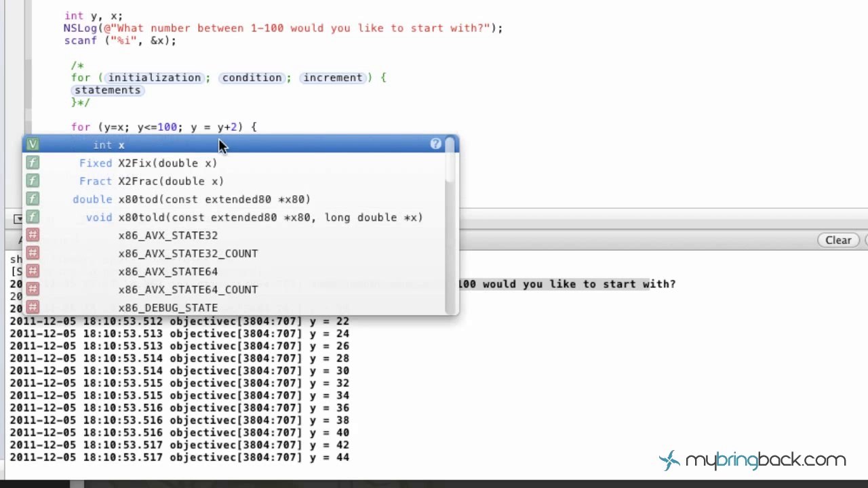Click console line showing y = 28
The height and width of the screenshot is (488, 868).
coord(180,358)
